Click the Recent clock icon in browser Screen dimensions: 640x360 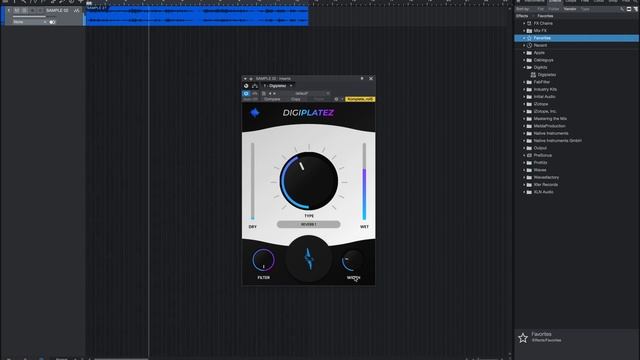529,45
